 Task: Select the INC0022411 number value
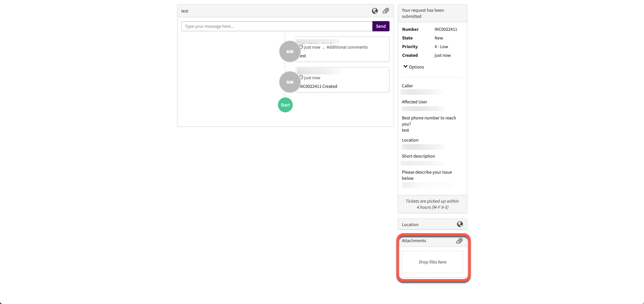pos(446,29)
